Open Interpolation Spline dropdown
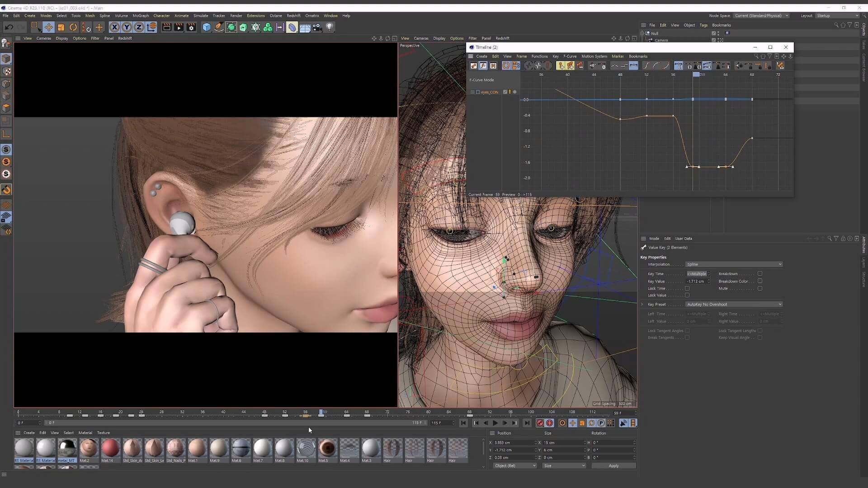Screen dimensions: 868x488 click(734, 264)
